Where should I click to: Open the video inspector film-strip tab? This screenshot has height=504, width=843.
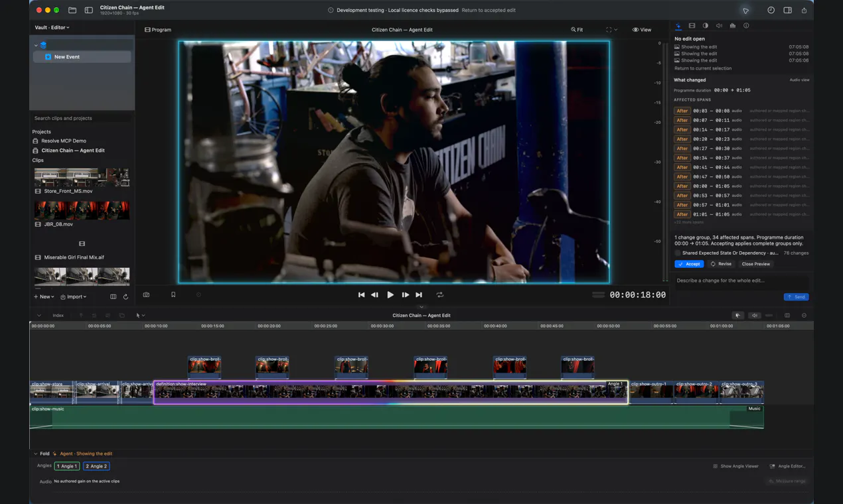coord(692,26)
